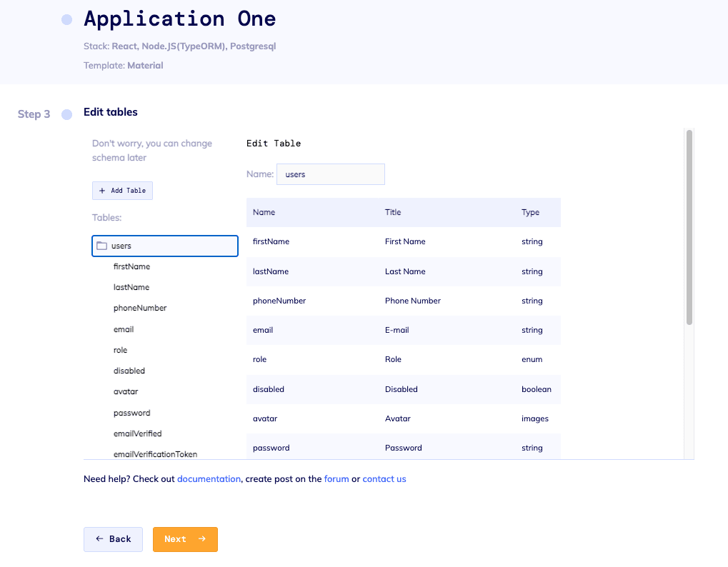Open the contact us link
The width and height of the screenshot is (728, 567).
coord(384,479)
